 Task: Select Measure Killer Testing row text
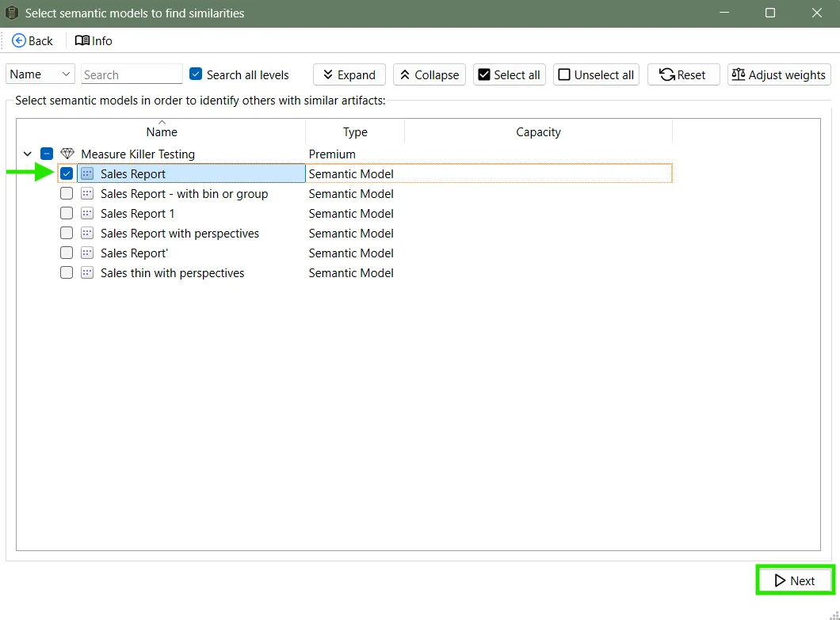[x=138, y=154]
